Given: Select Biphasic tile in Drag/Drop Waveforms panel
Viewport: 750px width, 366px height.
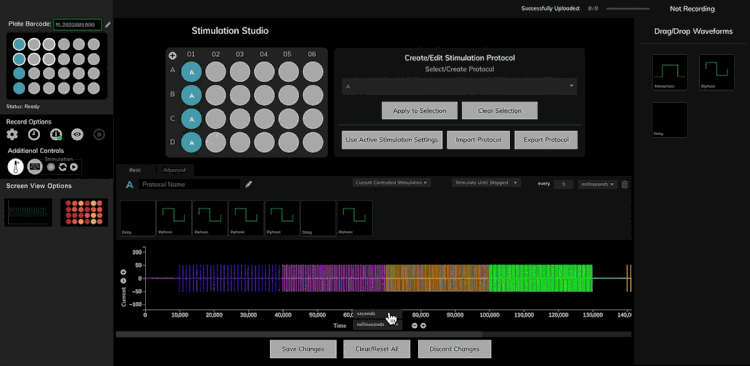Looking at the screenshot, I should pos(717,72).
